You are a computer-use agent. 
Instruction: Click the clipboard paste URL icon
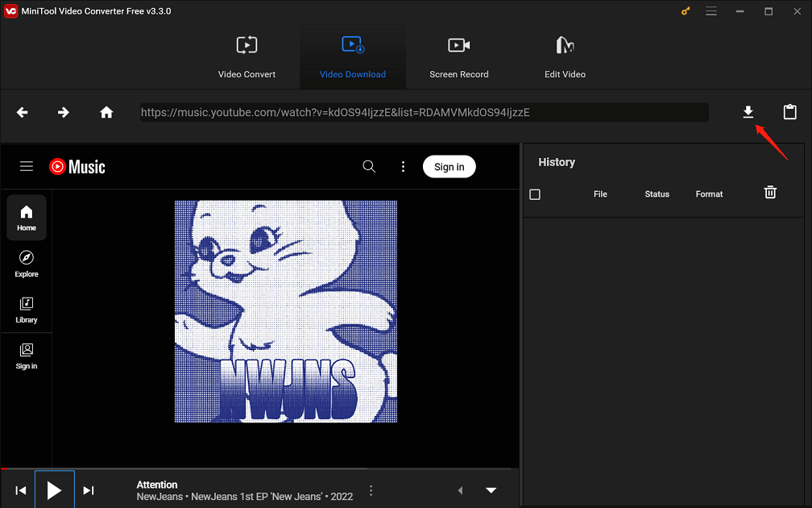[x=789, y=111]
